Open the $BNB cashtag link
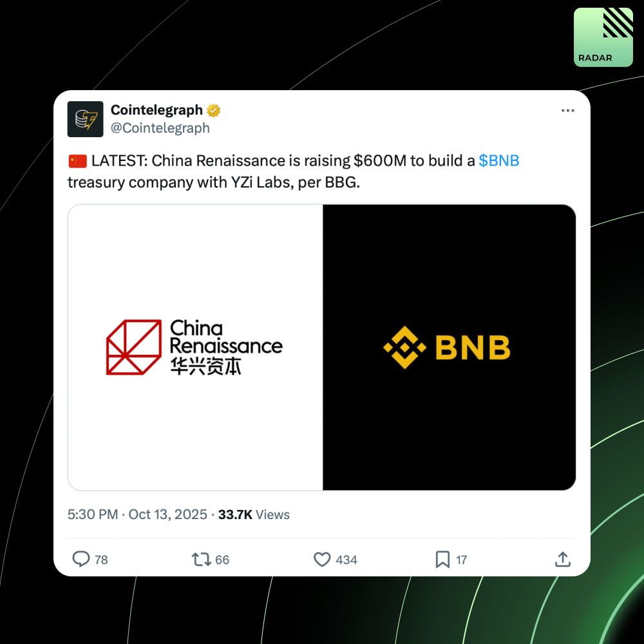644x644 pixels. click(498, 160)
